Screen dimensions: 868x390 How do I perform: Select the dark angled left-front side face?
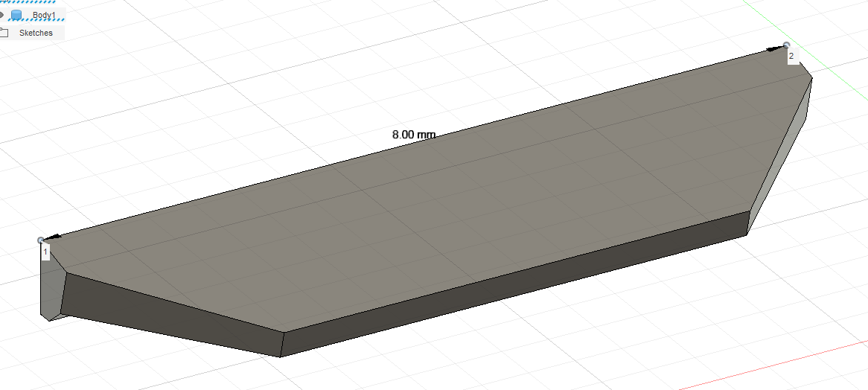[172, 316]
